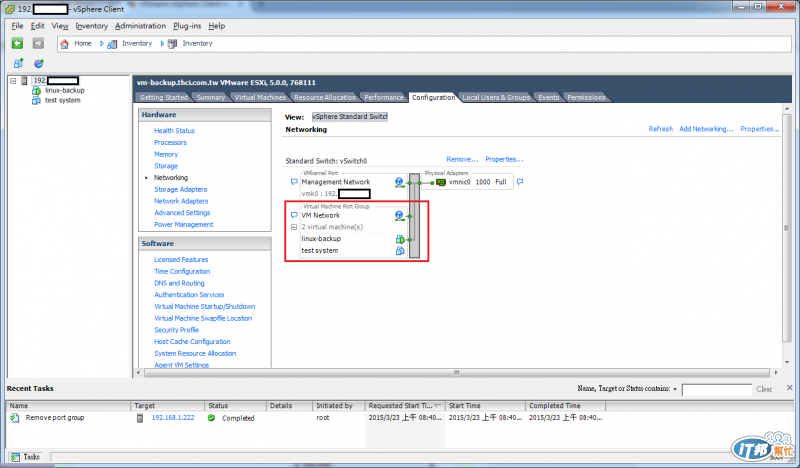Click the vmnic0 adapter info balloon icon

520,182
